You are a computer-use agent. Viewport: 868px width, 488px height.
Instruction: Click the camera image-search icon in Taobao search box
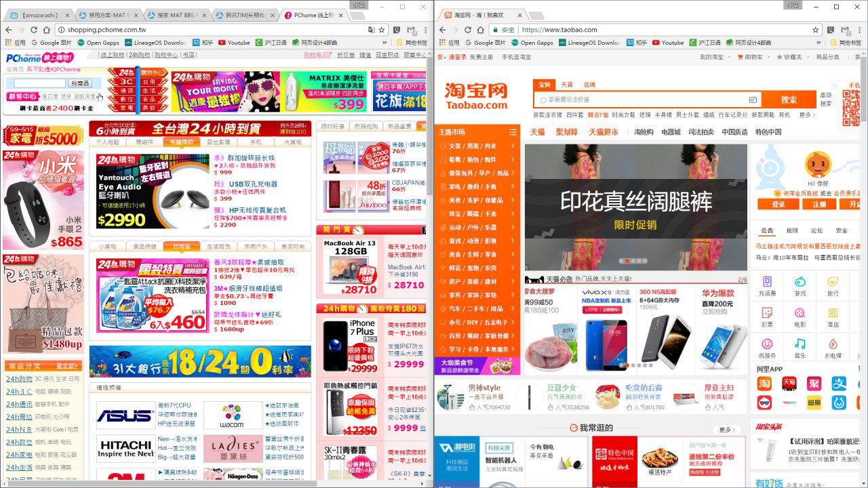(752, 100)
